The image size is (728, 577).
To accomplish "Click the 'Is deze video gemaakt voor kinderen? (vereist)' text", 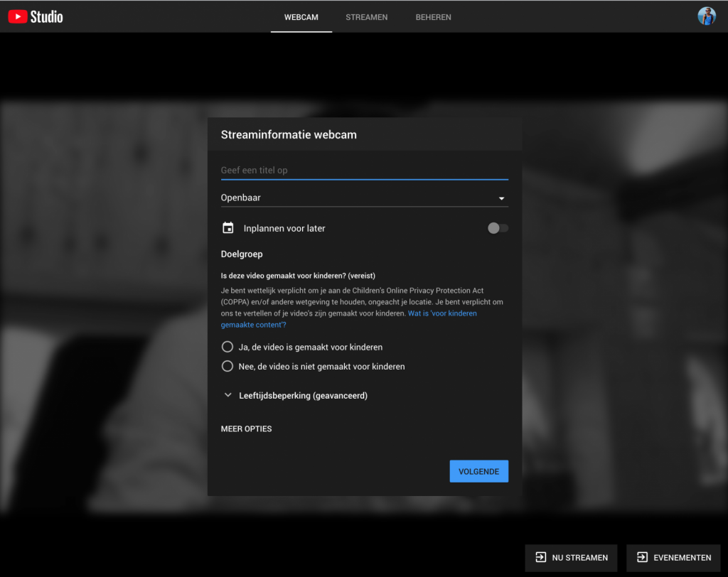I will pos(298,276).
